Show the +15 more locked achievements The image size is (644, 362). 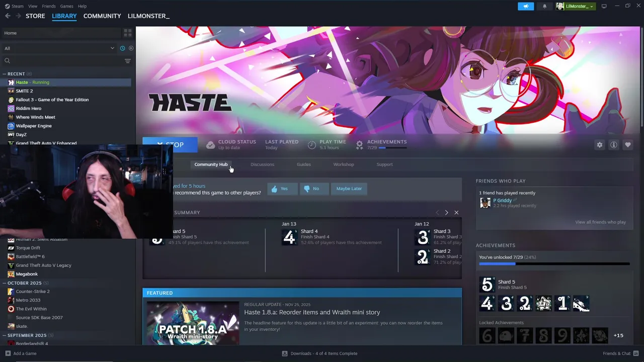[x=618, y=335]
